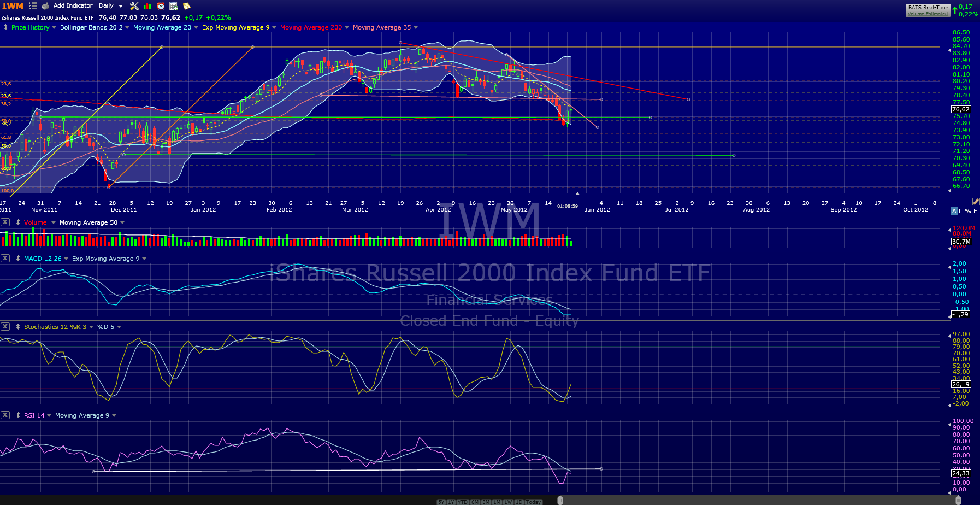Viewport: 980px width, 505px height.
Task: Expand the Moving Average 20 dropdown
Action: pyautogui.click(x=196, y=27)
